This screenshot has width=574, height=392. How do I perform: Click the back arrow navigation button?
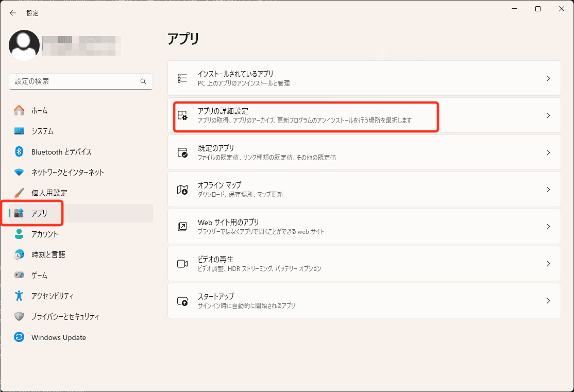pyautogui.click(x=12, y=13)
